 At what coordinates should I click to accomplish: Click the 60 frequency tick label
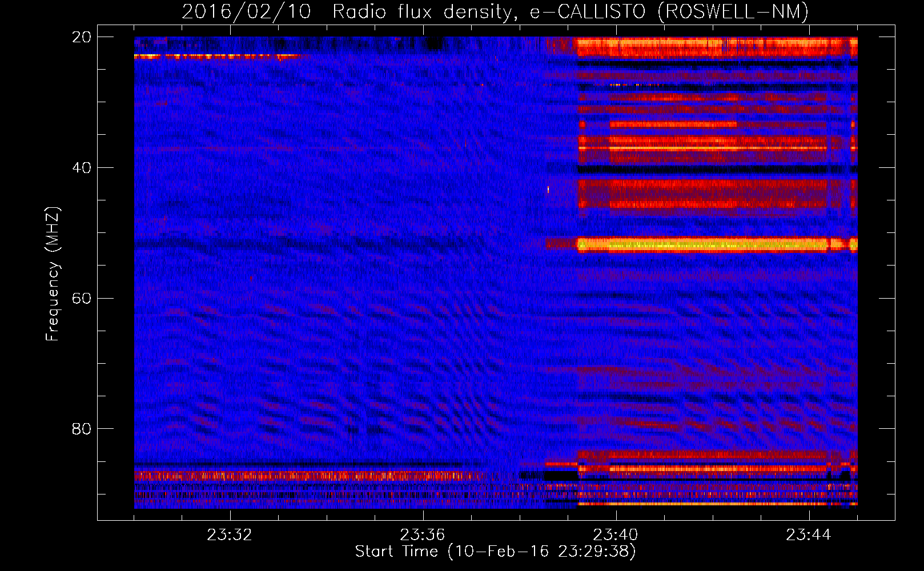(82, 299)
